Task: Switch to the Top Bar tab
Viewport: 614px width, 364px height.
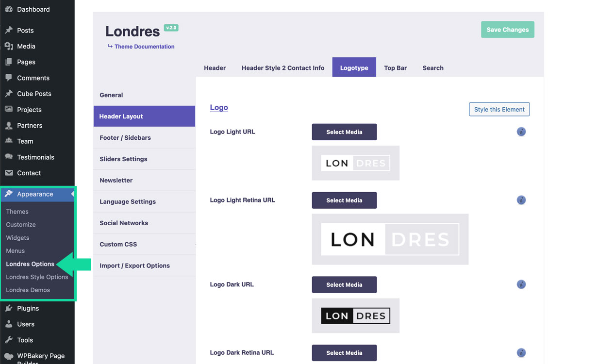Action: coord(395,68)
